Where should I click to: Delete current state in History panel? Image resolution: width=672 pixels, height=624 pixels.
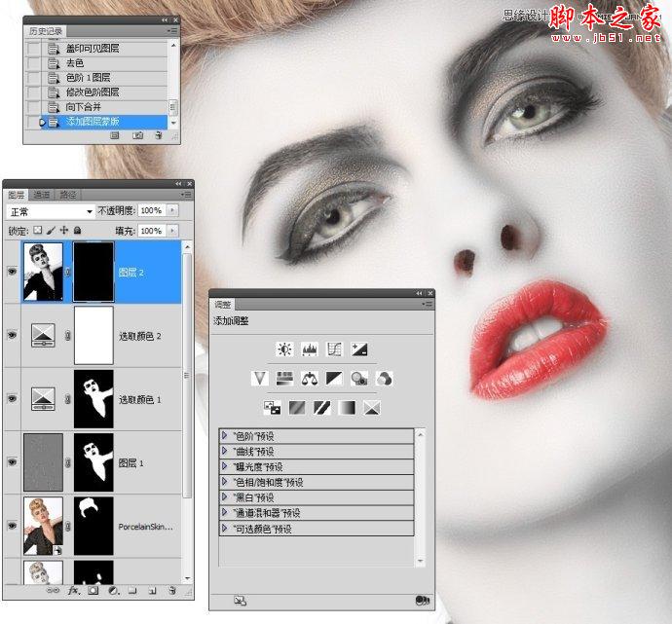159,135
